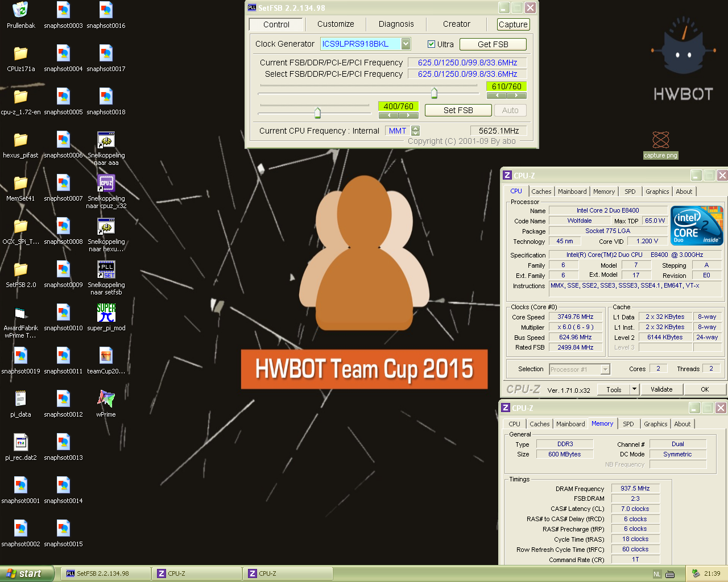The image size is (728, 582).
Task: Open Mainboard tab in upper CPU-Z window
Action: (572, 192)
